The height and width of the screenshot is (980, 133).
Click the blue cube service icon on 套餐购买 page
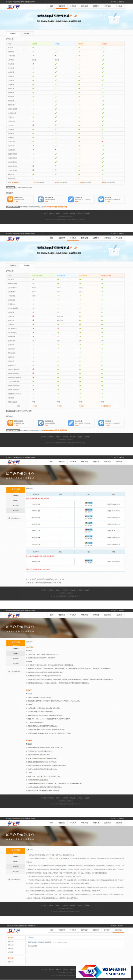pyautogui.click(x=40, y=199)
